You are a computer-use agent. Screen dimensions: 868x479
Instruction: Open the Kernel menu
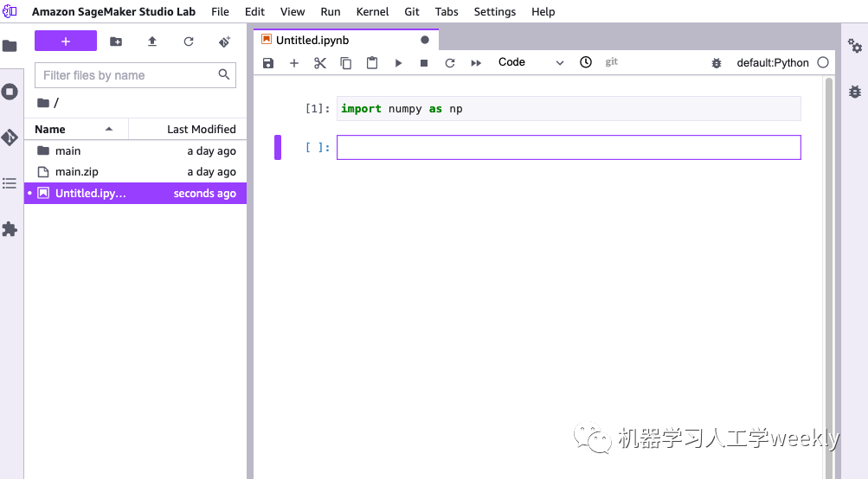pos(372,11)
